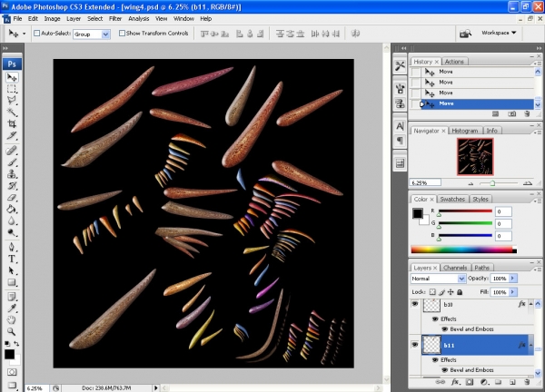The image size is (545, 392).
Task: Collapse b10 layer effects list
Action: [x=530, y=304]
